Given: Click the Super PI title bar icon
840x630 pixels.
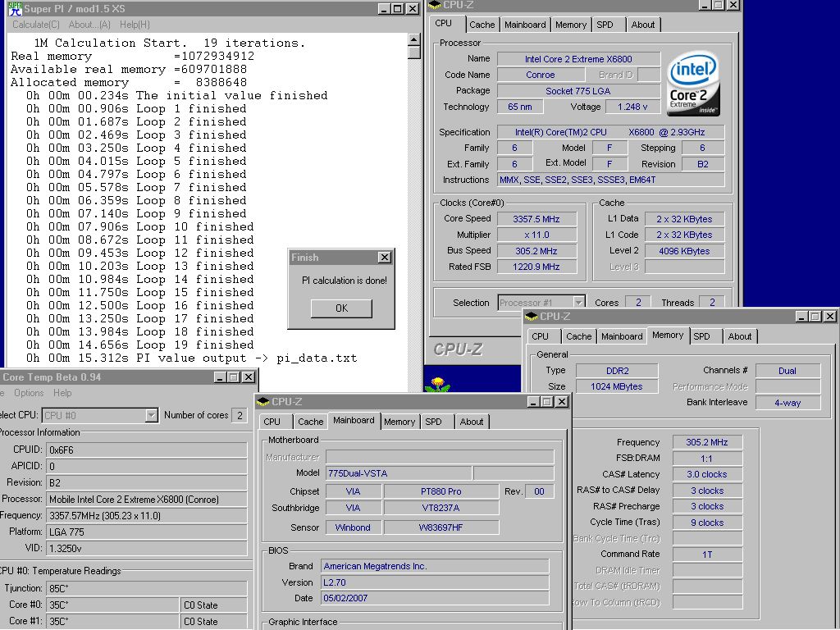Looking at the screenshot, I should (x=15, y=8).
